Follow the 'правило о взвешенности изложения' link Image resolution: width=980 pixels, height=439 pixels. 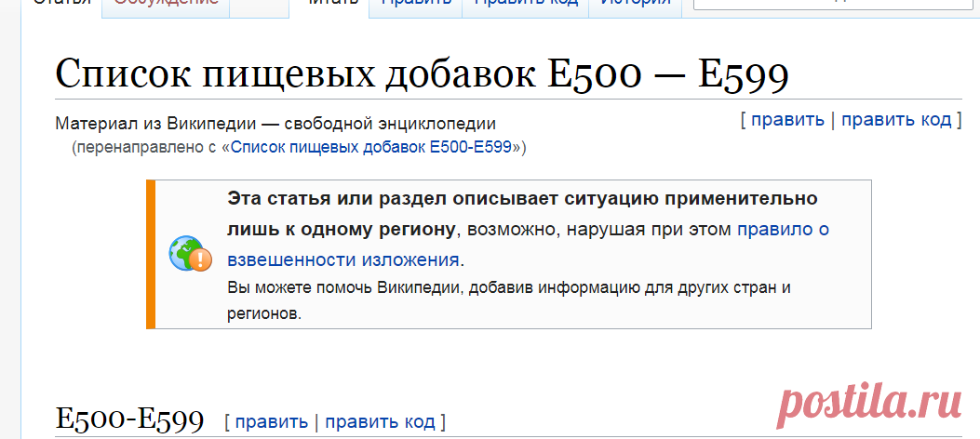(x=528, y=245)
